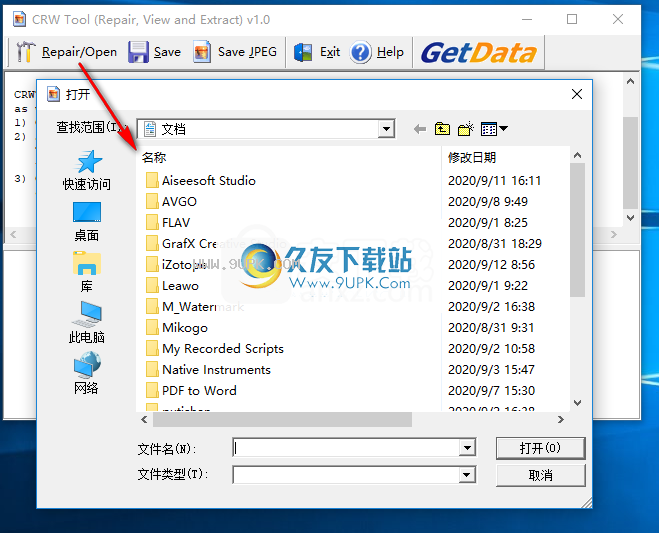Click file list horizontal scrollbar right arrow

pyautogui.click(x=561, y=420)
